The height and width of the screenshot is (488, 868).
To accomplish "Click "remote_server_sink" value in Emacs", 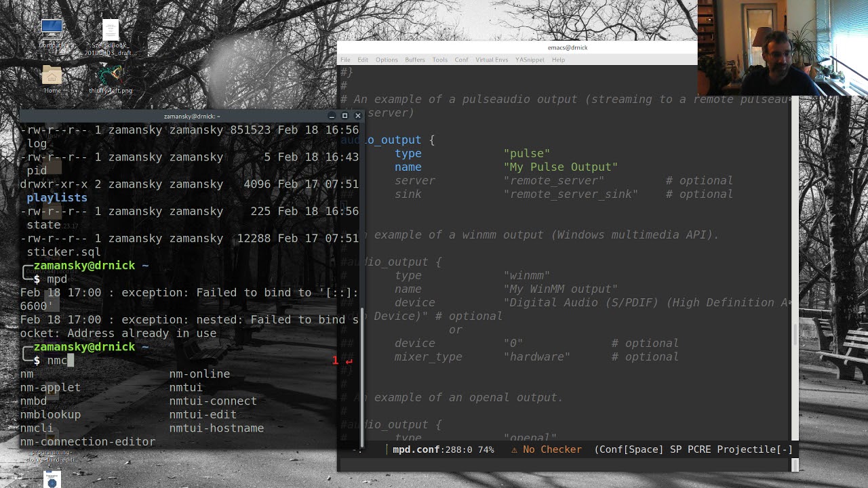I will click(571, 194).
